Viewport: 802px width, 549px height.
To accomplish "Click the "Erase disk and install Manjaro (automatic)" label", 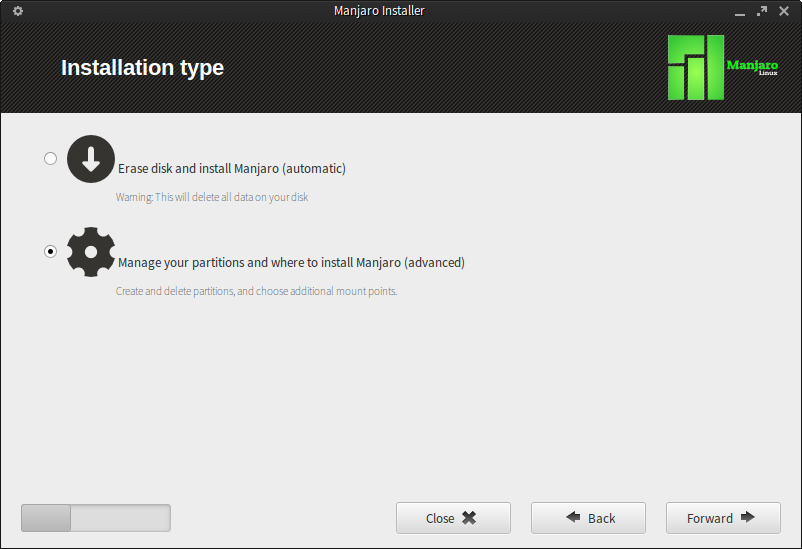I will click(232, 168).
